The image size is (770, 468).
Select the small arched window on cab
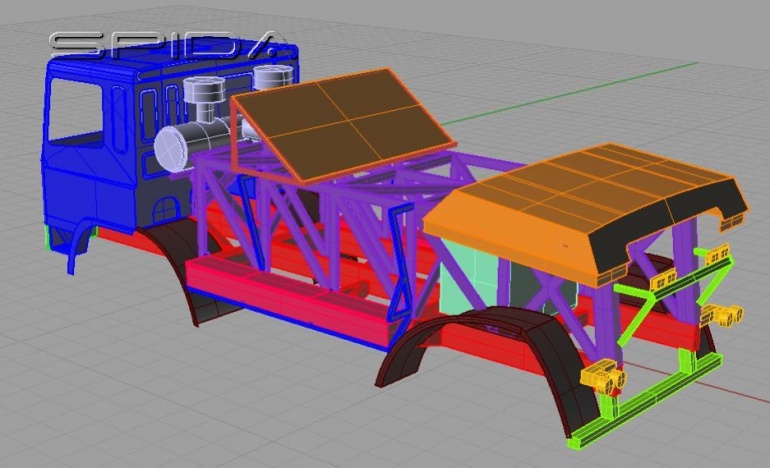[165, 208]
